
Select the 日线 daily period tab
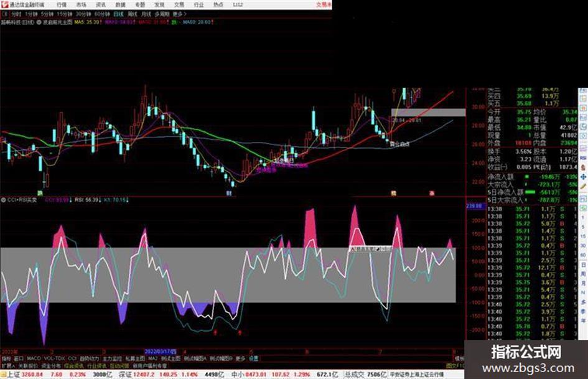tap(118, 14)
